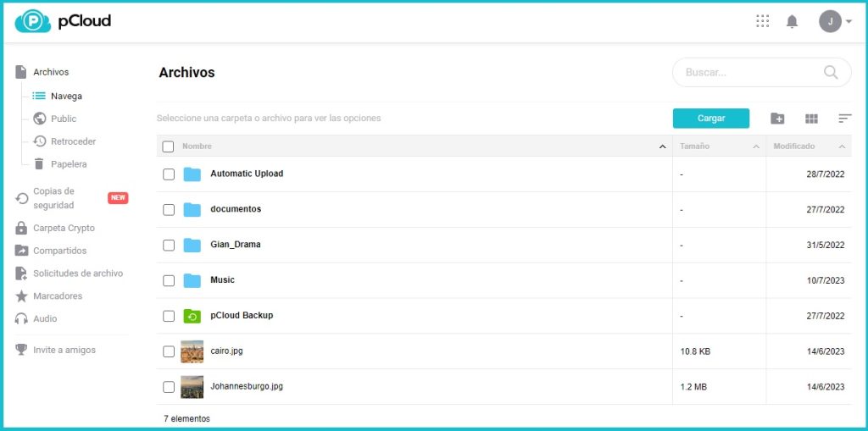This screenshot has height=431, width=868.
Task: Click the search magnifier icon
Action: (831, 73)
